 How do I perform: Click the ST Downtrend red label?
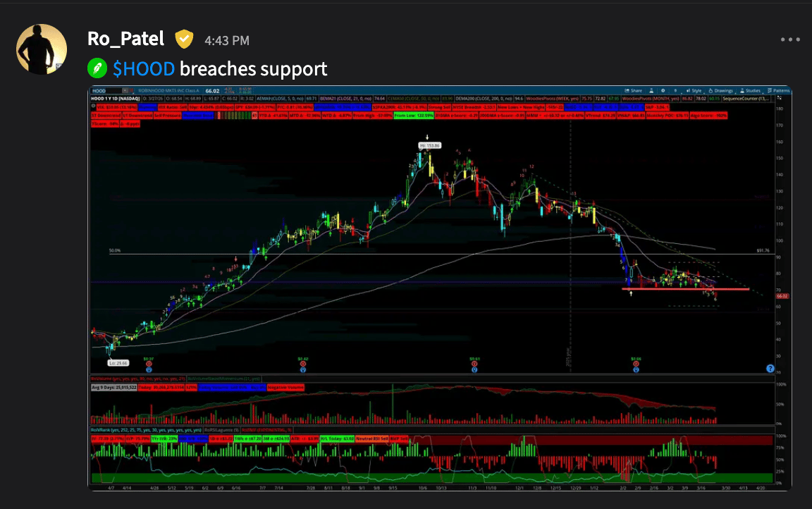tap(106, 116)
